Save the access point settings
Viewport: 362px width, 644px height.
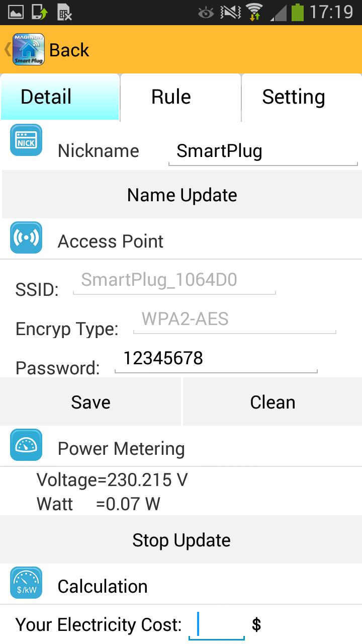[90, 402]
